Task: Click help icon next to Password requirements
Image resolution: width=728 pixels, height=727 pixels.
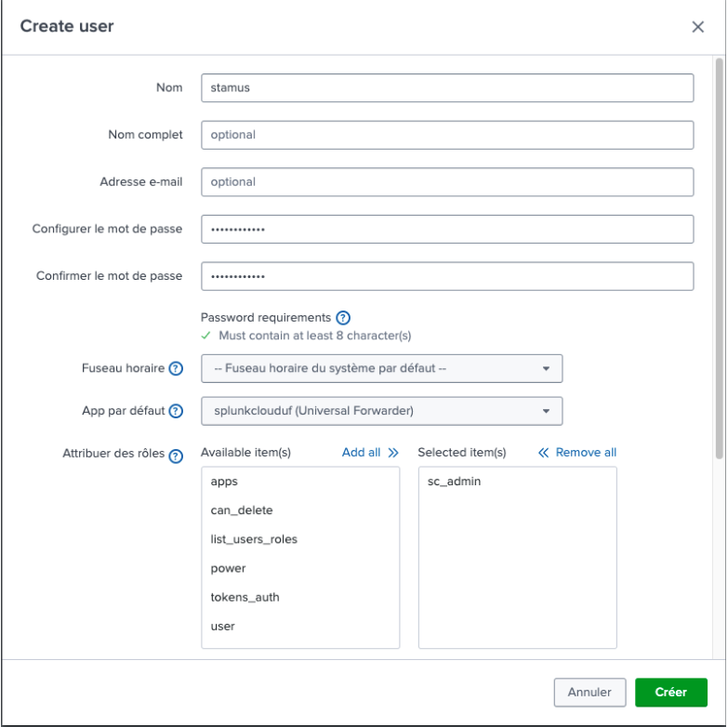Action: [343, 318]
